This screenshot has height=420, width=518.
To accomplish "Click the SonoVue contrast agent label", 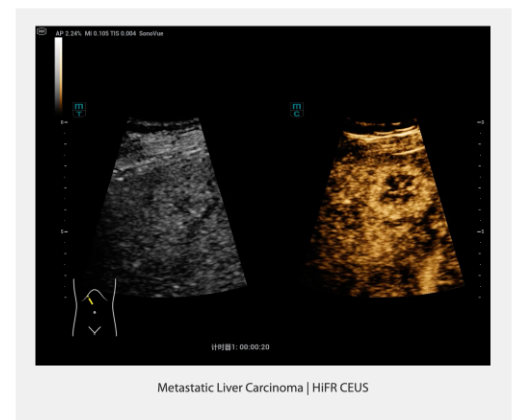I will pos(151,33).
